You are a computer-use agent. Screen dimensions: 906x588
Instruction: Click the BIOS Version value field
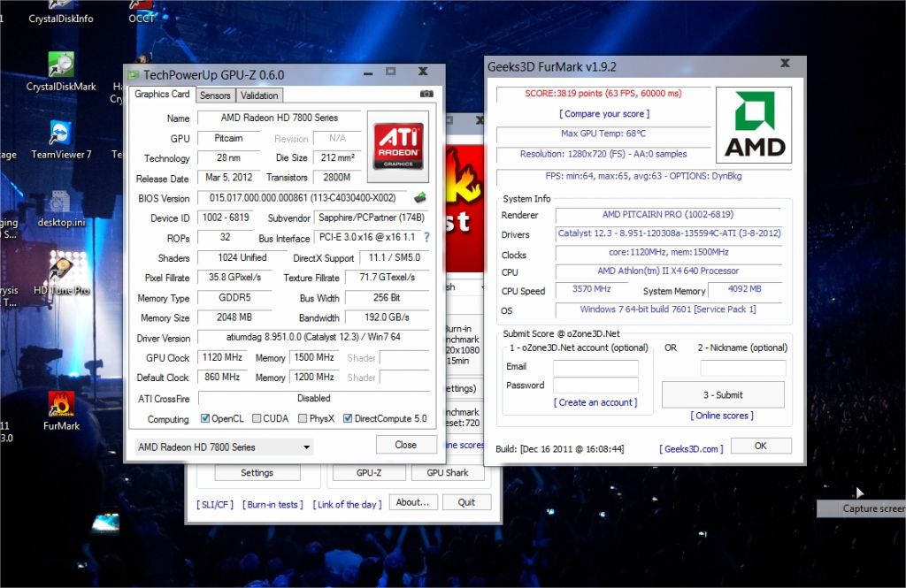(303, 197)
